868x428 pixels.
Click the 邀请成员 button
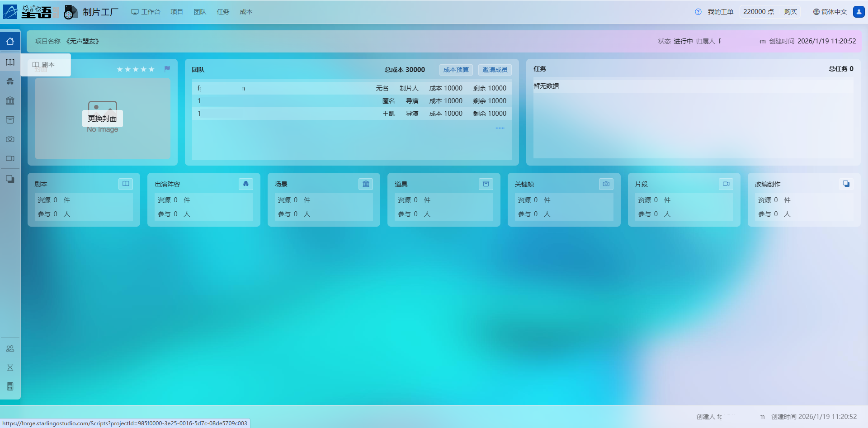[495, 70]
